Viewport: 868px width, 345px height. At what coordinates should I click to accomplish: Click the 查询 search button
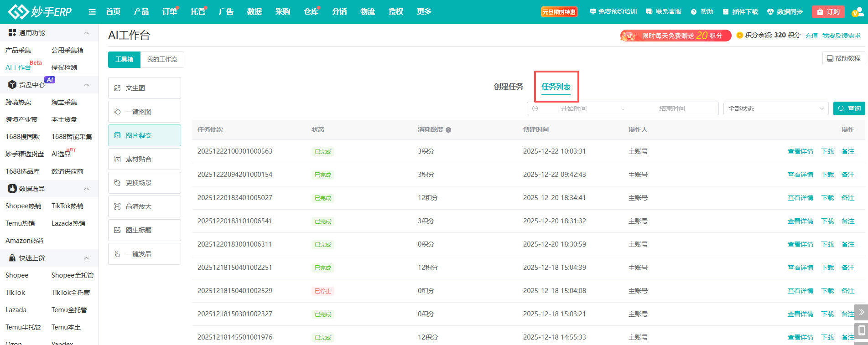click(849, 108)
